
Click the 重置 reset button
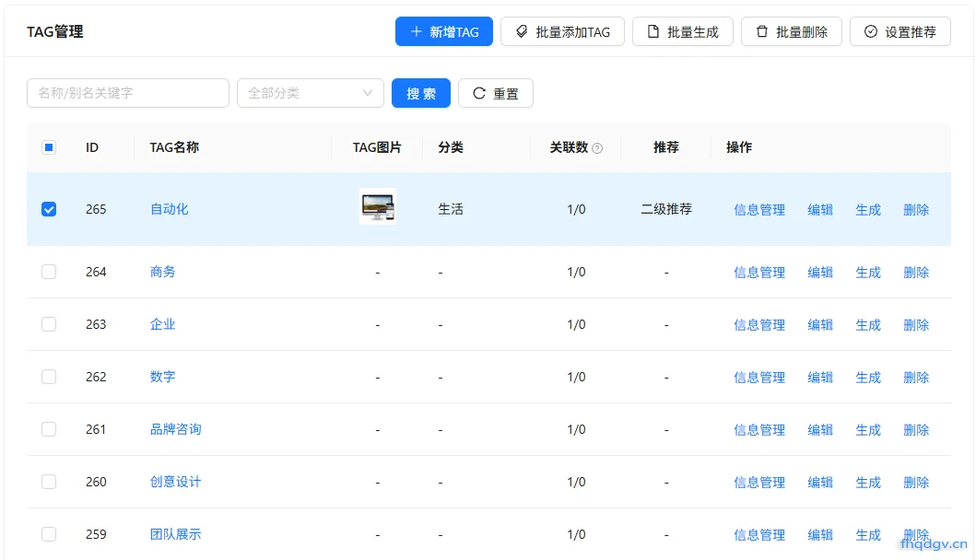pos(496,93)
